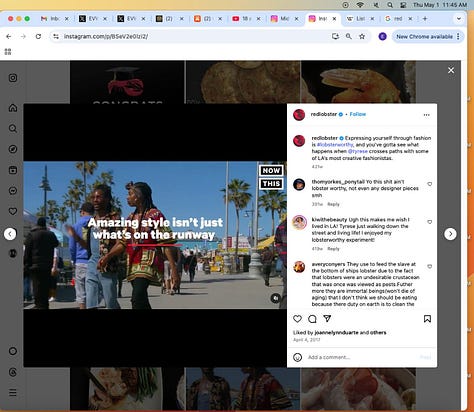This screenshot has width=474, height=412.
Task: Switch to the Google red search tab
Action: click(398, 19)
